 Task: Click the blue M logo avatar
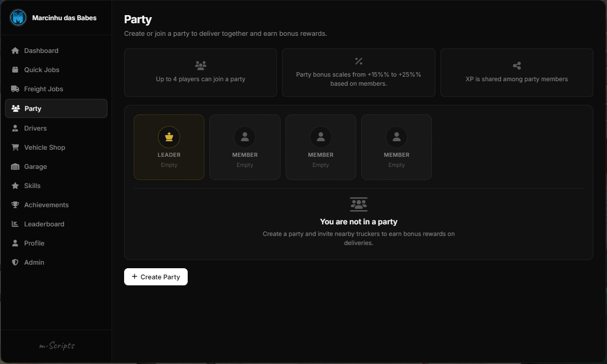tap(18, 18)
